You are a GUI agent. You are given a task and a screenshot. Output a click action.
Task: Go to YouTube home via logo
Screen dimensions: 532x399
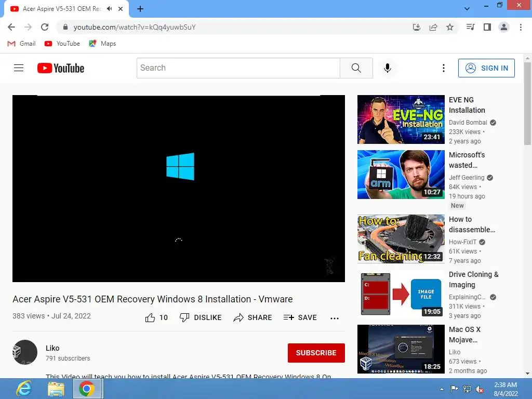pyautogui.click(x=61, y=68)
